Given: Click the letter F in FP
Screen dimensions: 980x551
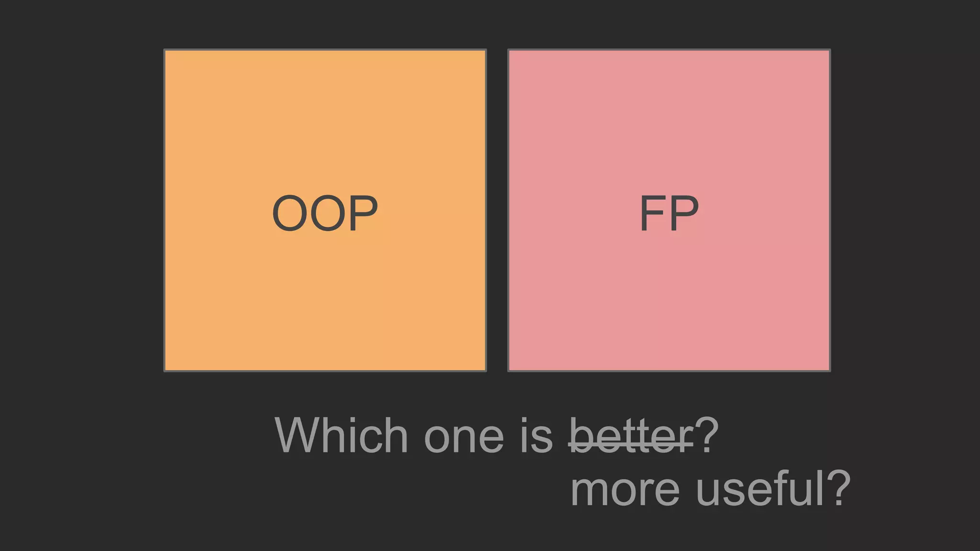Looking at the screenshot, I should pyautogui.click(x=651, y=213).
